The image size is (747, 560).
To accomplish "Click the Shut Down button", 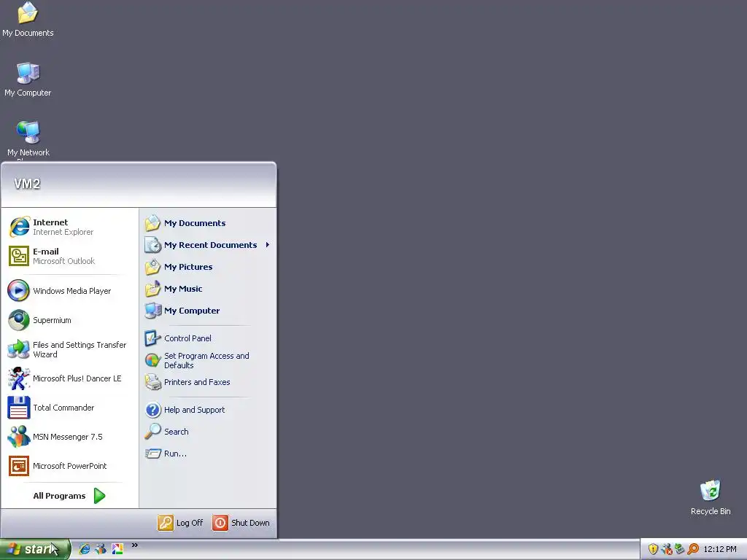I will pos(241,523).
